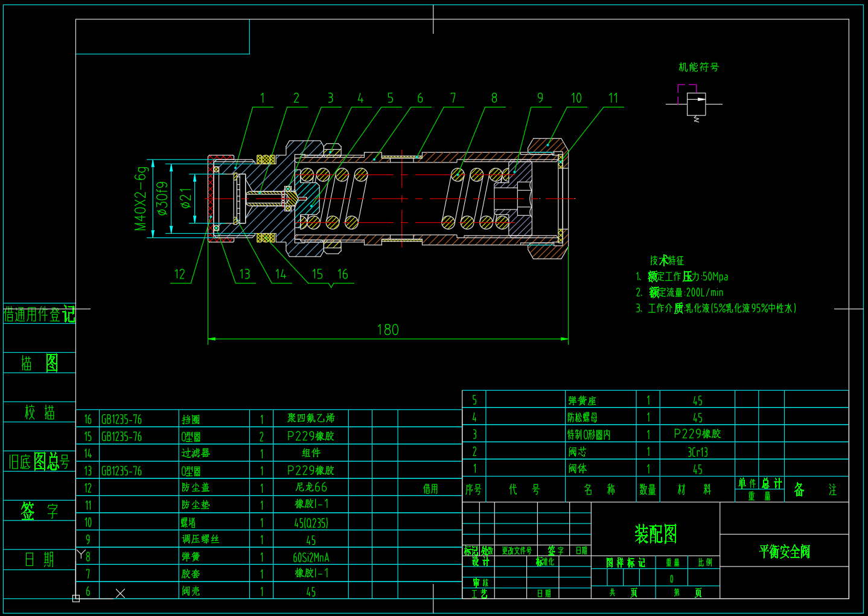The height and width of the screenshot is (616, 868).
Task: Select the '尼龙66' material cell
Action: (x=311, y=487)
